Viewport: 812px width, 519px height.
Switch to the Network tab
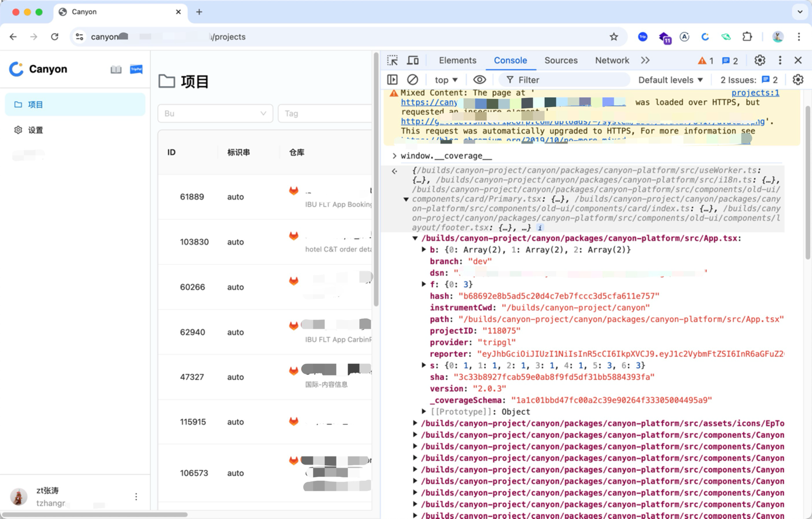tap(611, 60)
